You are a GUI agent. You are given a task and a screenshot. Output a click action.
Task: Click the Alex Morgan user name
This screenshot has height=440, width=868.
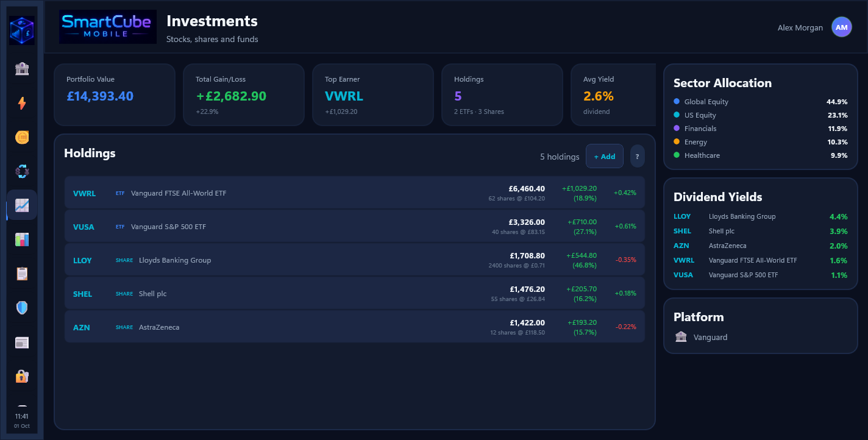pos(800,27)
